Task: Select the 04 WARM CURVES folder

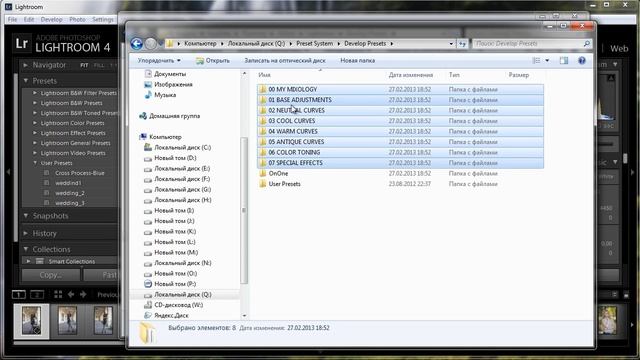Action: coord(400,131)
